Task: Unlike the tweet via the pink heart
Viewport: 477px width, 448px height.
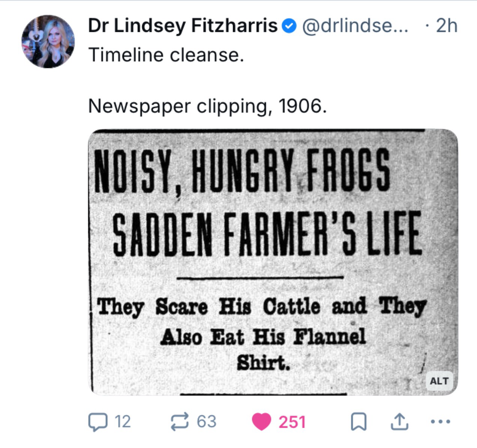Action: (x=261, y=421)
